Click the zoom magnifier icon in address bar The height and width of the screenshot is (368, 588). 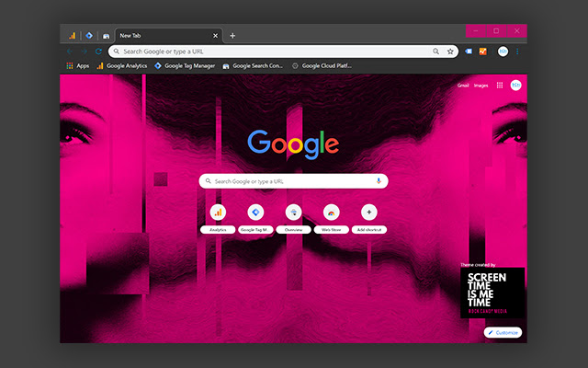435,52
